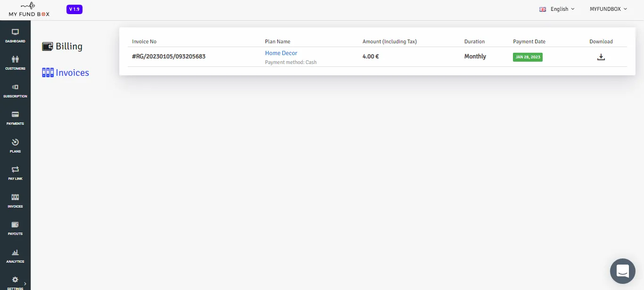This screenshot has height=290, width=644.
Task: Click the JAN 28, 2023 payment date badge
Action: click(x=528, y=57)
